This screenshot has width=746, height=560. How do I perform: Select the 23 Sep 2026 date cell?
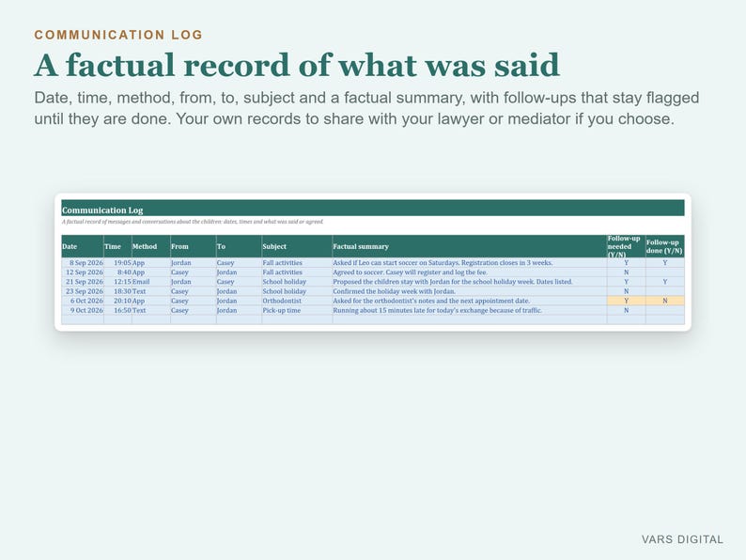coord(83,291)
